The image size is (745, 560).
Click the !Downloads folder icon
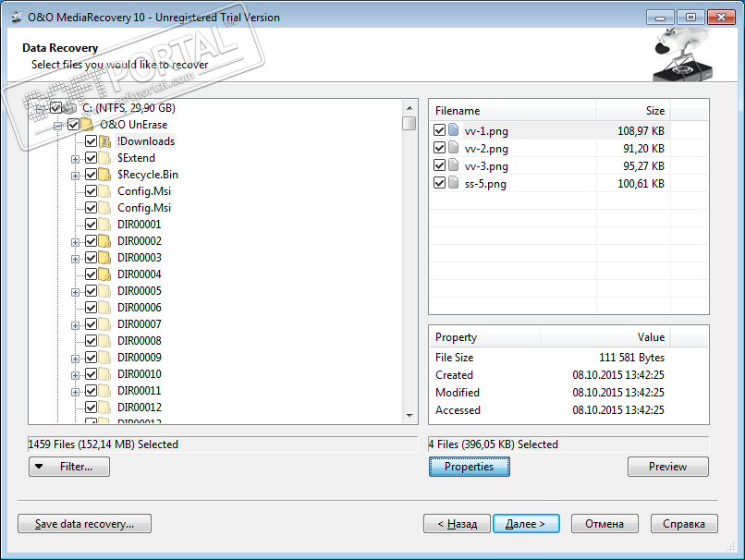click(104, 141)
